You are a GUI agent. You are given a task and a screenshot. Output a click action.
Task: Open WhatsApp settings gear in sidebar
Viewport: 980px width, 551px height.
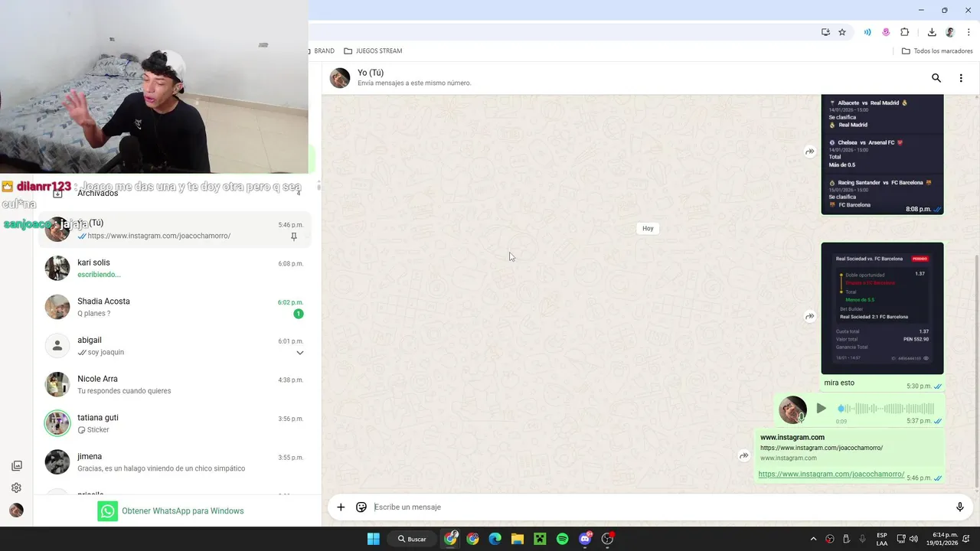click(x=16, y=487)
